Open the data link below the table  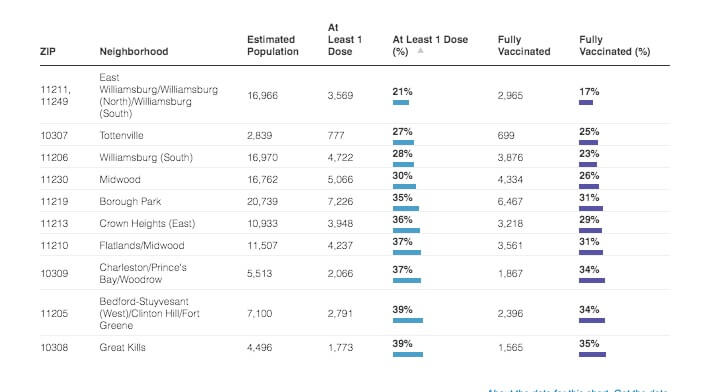click(641, 390)
